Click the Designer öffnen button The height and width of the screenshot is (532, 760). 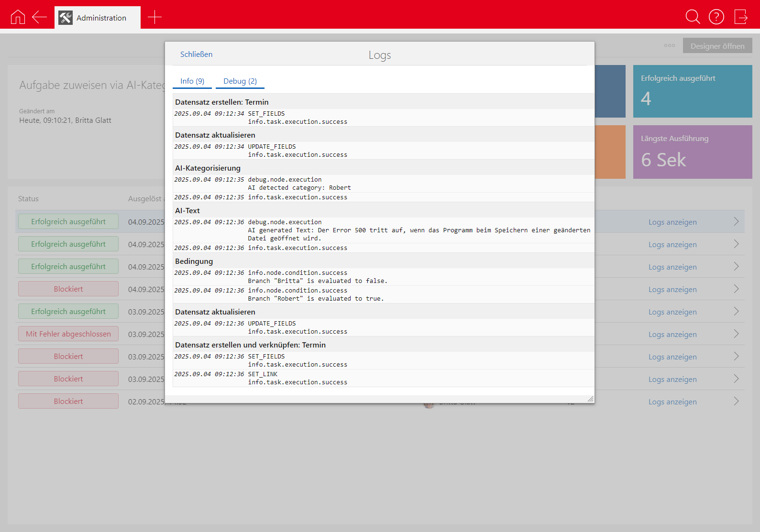point(717,46)
